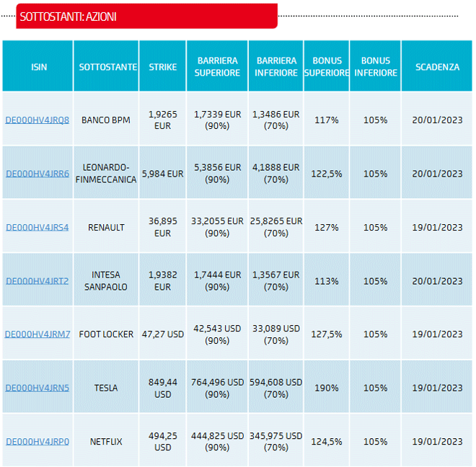
Task: Open the DE000HV4JRT2 ISIN link
Action: pos(38,281)
